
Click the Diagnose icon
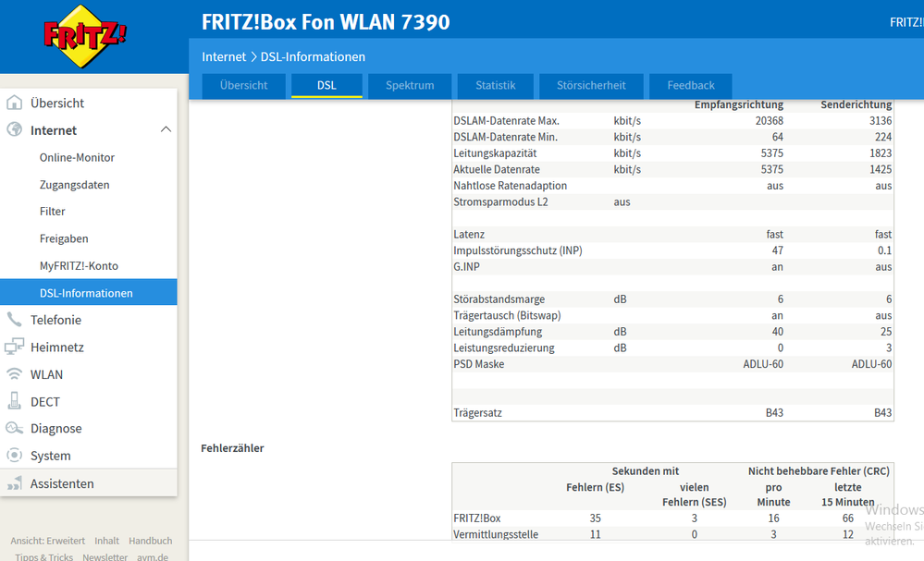(x=14, y=428)
